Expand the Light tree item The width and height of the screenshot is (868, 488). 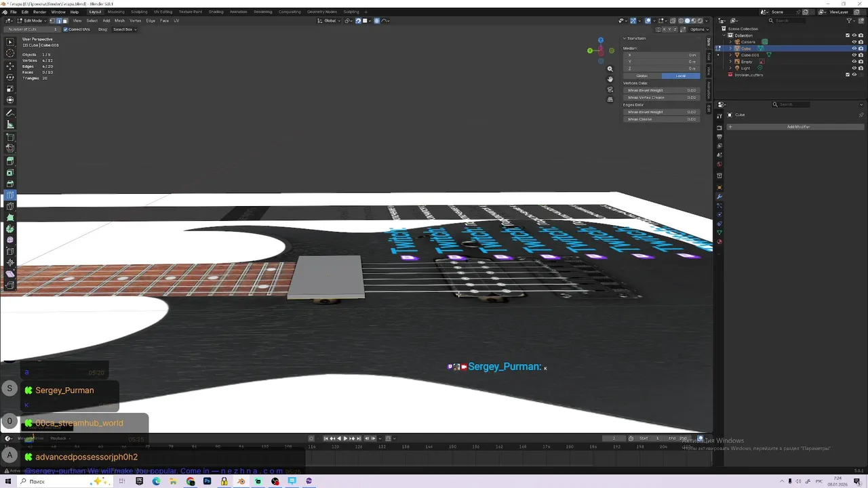(x=730, y=68)
